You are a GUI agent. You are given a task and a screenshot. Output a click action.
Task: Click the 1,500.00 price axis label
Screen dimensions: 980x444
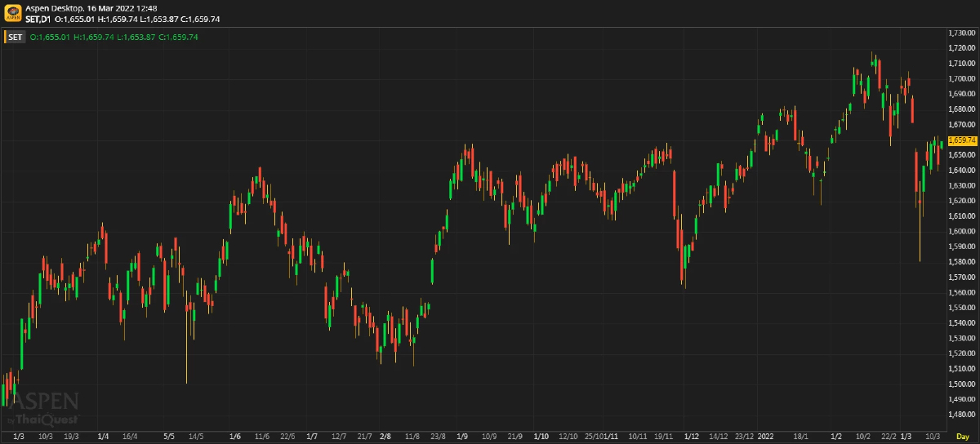pyautogui.click(x=964, y=384)
